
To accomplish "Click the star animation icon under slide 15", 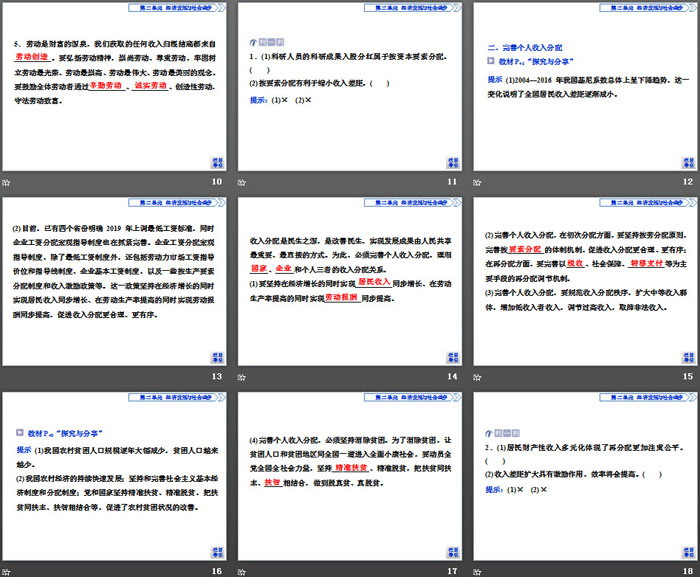I will click(477, 377).
